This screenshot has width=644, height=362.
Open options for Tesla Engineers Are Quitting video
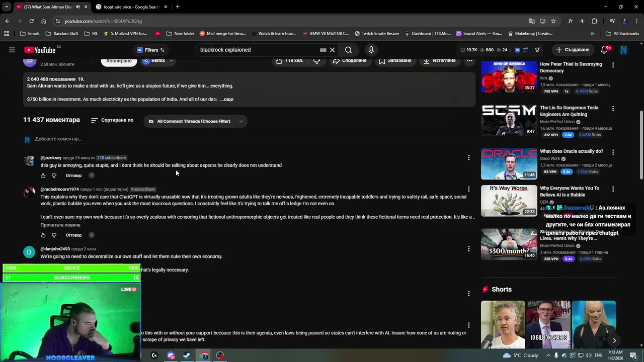click(613, 109)
